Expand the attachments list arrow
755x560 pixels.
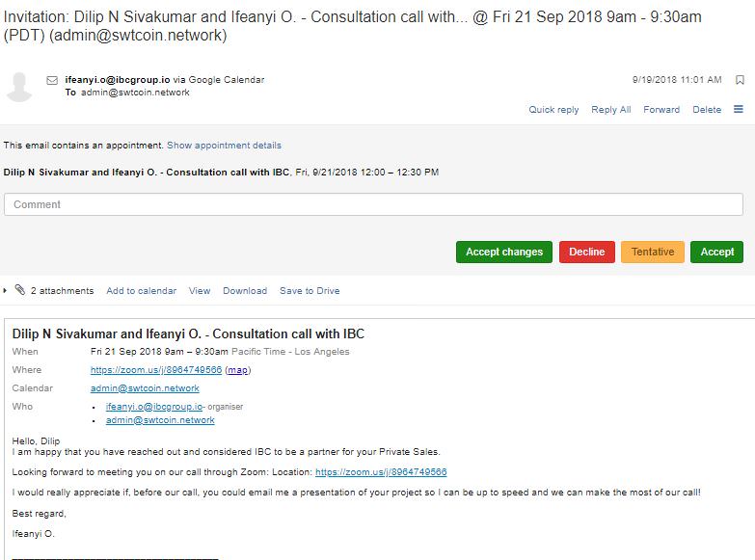pyautogui.click(x=5, y=290)
